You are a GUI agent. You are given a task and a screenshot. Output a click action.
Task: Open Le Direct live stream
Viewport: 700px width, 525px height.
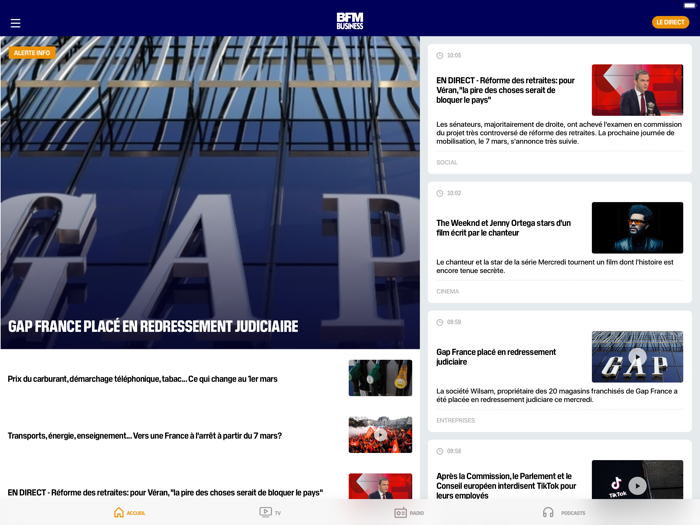tap(670, 22)
